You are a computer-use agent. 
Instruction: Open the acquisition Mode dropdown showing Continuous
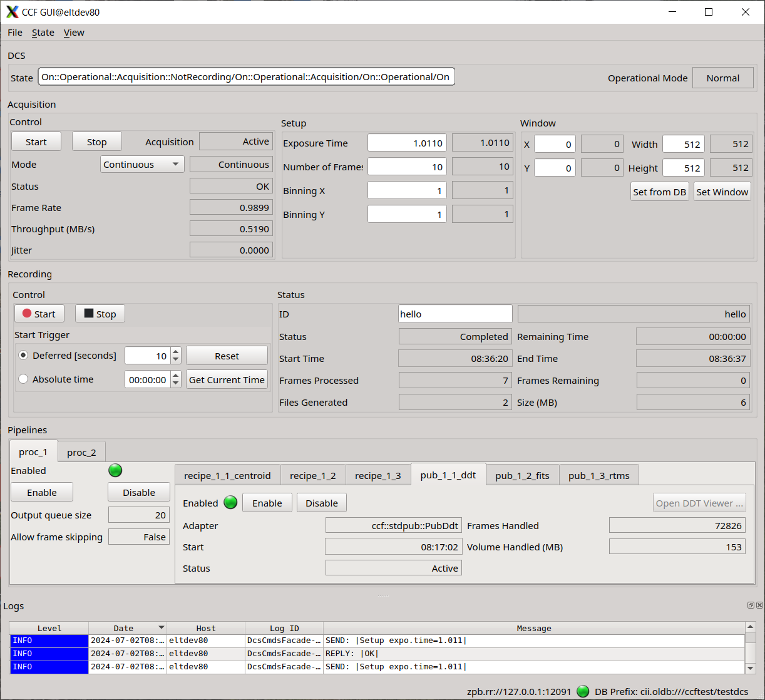point(141,164)
